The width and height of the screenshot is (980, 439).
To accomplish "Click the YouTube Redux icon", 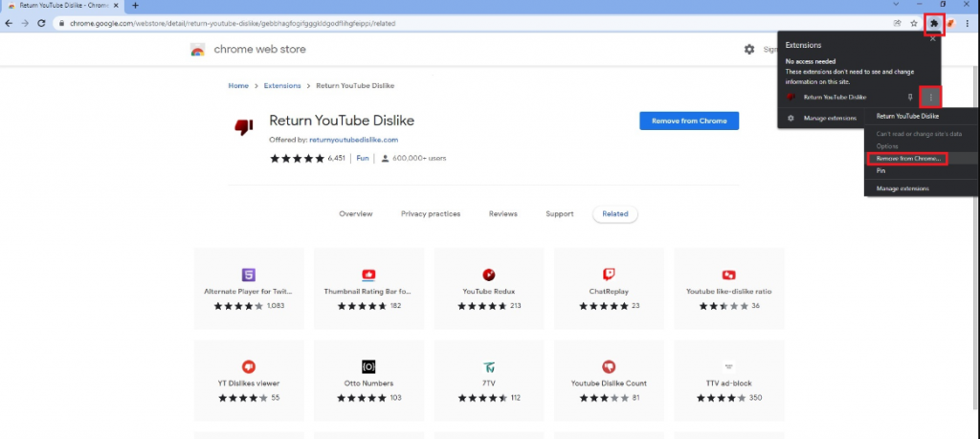I will point(489,274).
